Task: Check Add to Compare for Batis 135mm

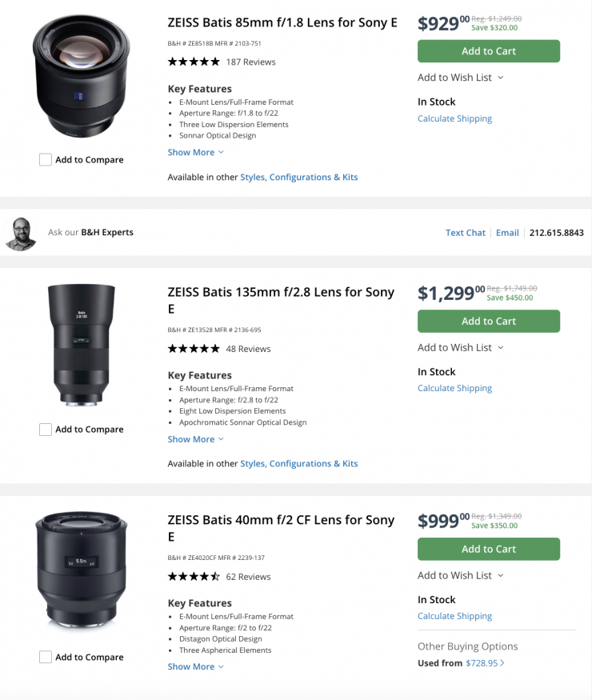Action: coord(46,430)
